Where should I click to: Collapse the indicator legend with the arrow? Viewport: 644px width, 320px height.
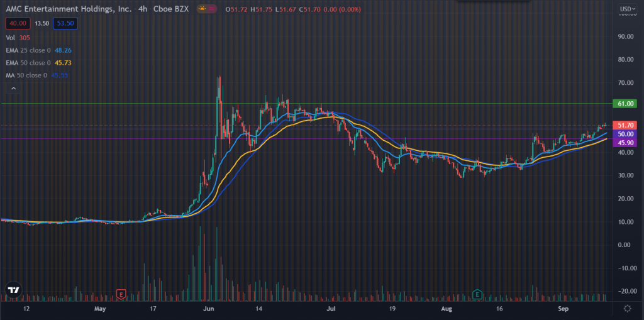pyautogui.click(x=14, y=88)
